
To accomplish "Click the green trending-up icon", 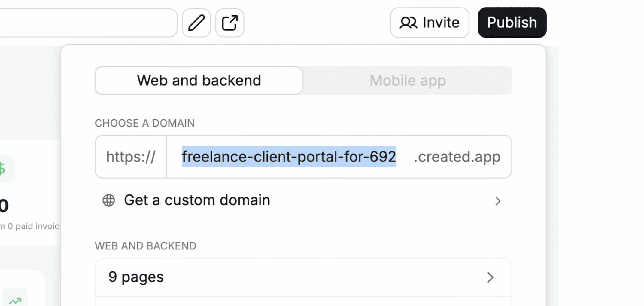I will click(15, 301).
